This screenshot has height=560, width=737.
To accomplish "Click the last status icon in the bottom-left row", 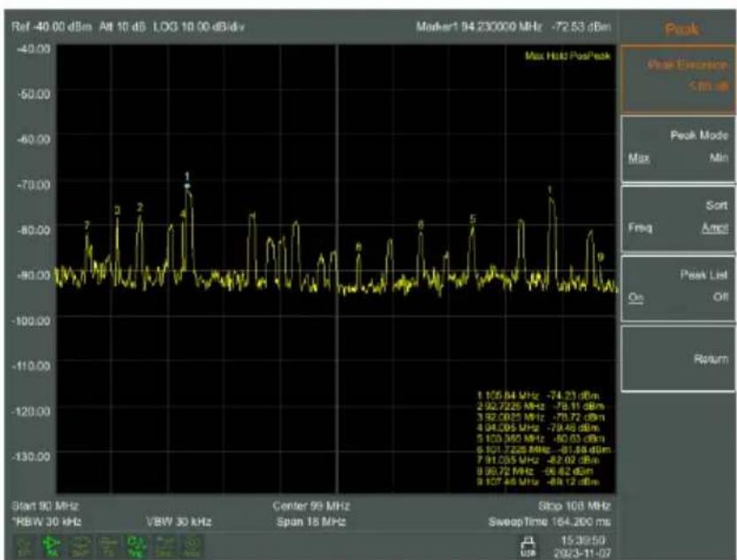I will 194,547.
